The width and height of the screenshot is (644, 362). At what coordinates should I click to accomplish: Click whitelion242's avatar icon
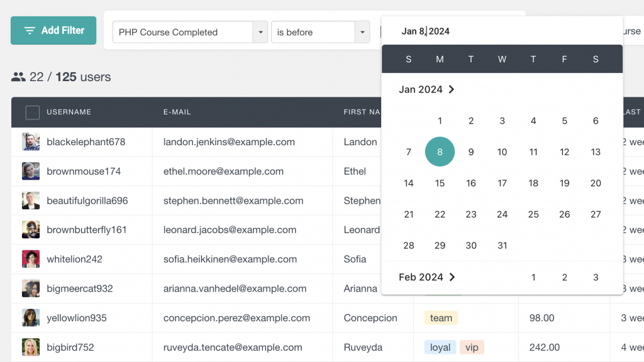[31, 259]
